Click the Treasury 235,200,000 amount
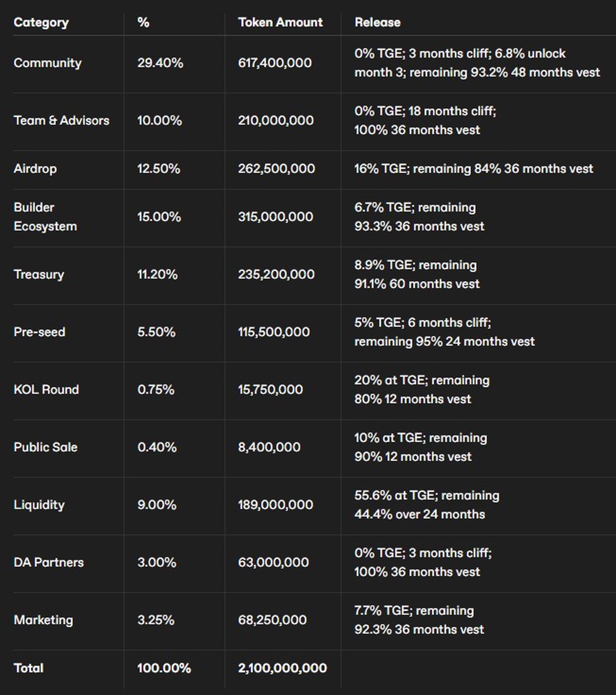The height and width of the screenshot is (695, 616). [x=276, y=274]
